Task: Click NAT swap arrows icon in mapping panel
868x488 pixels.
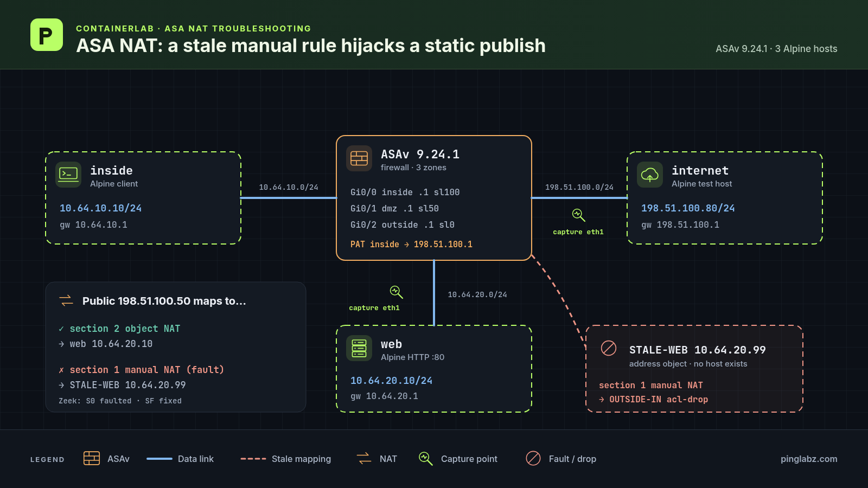Action: click(x=66, y=300)
